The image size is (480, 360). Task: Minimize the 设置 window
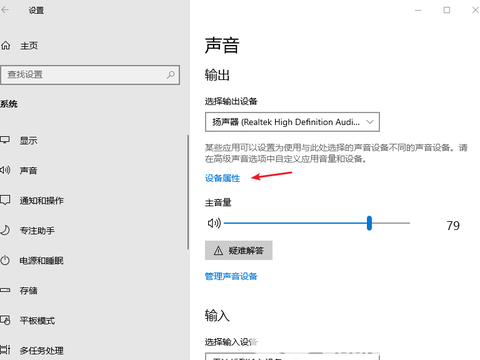pyautogui.click(x=418, y=10)
